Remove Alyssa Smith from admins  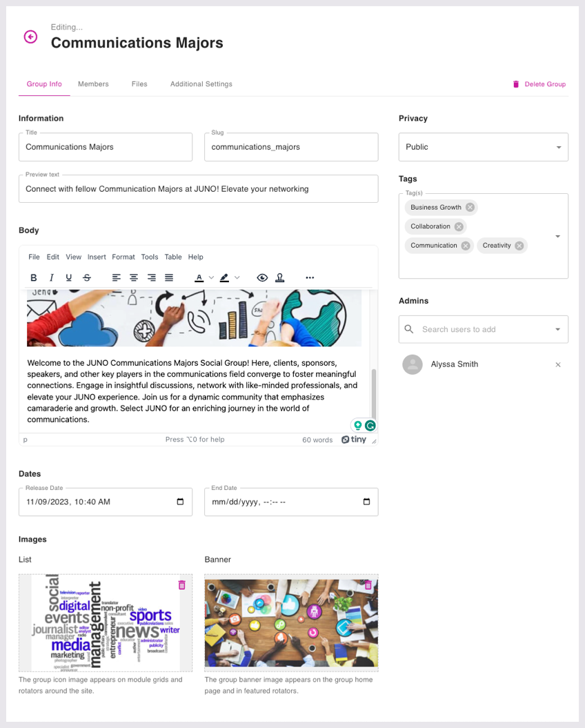558,364
